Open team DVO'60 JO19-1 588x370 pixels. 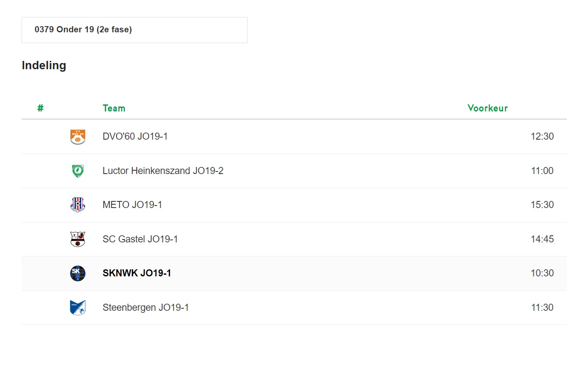135,136
